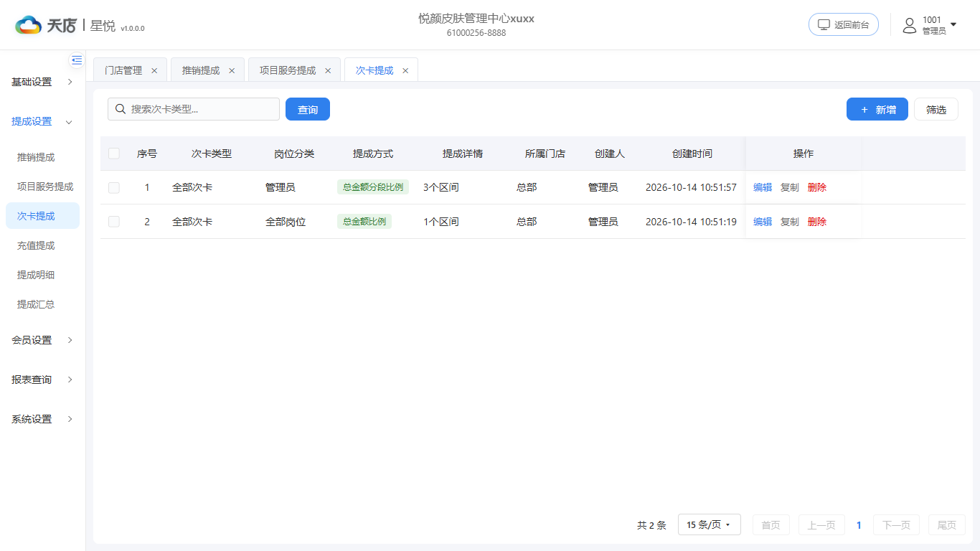The height and width of the screenshot is (551, 980).
Task: Click the 总金额分段比例 tag
Action: (373, 187)
